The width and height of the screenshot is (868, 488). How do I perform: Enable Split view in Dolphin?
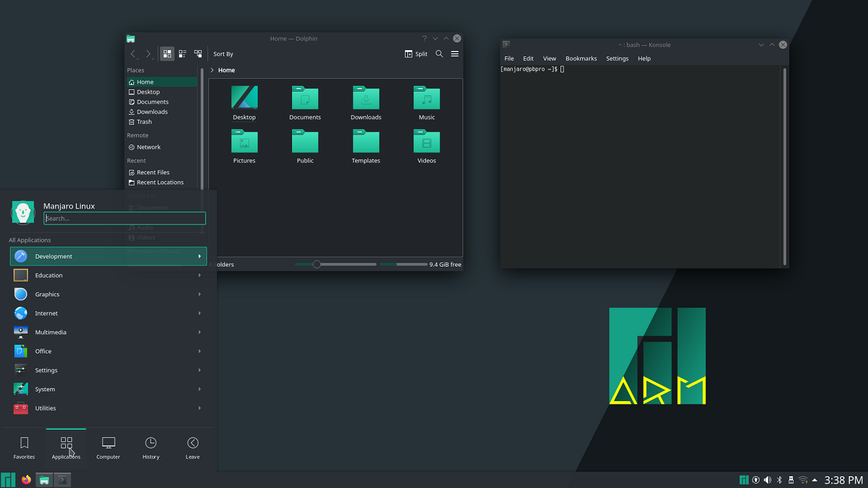coord(416,54)
